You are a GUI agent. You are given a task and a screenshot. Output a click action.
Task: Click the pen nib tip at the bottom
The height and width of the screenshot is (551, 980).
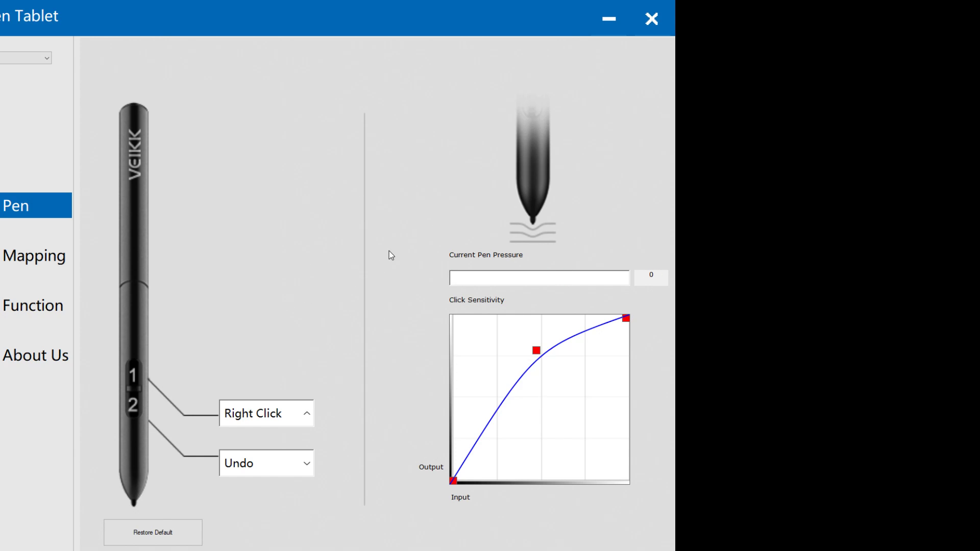click(x=134, y=502)
